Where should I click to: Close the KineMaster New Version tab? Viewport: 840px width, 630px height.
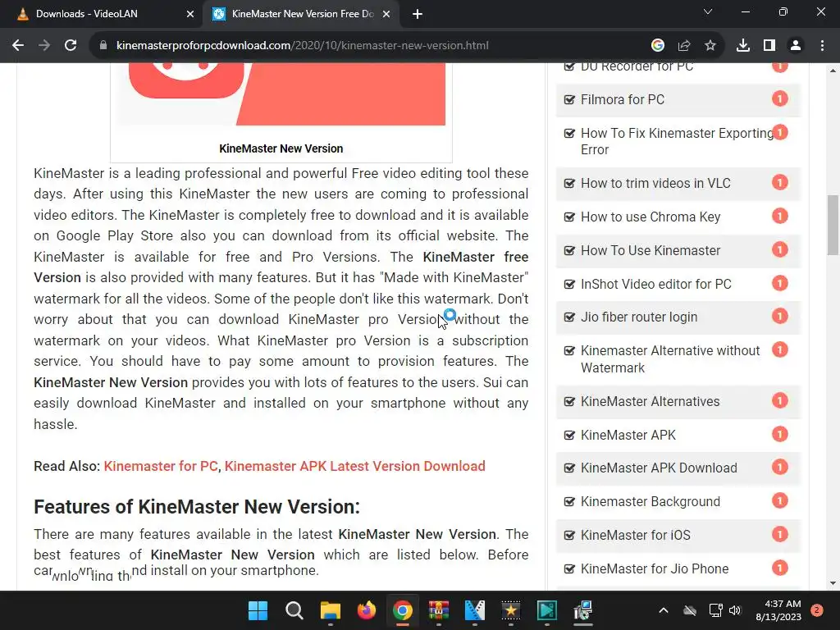pos(386,15)
